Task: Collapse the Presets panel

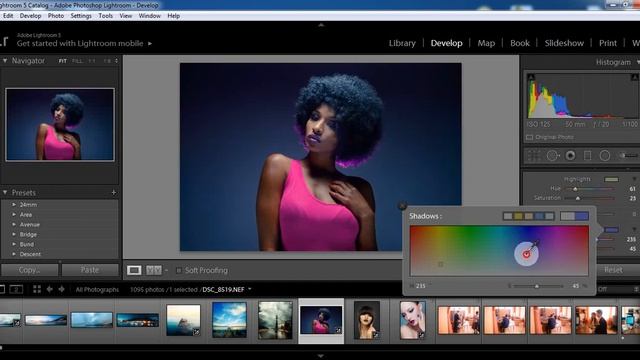Action: coord(5,192)
